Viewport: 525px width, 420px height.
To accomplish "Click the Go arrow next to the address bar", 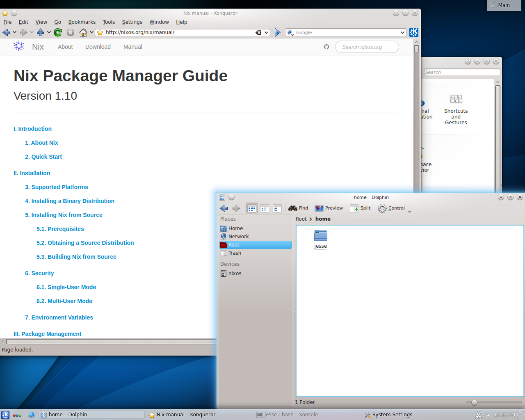I will coord(278,32).
